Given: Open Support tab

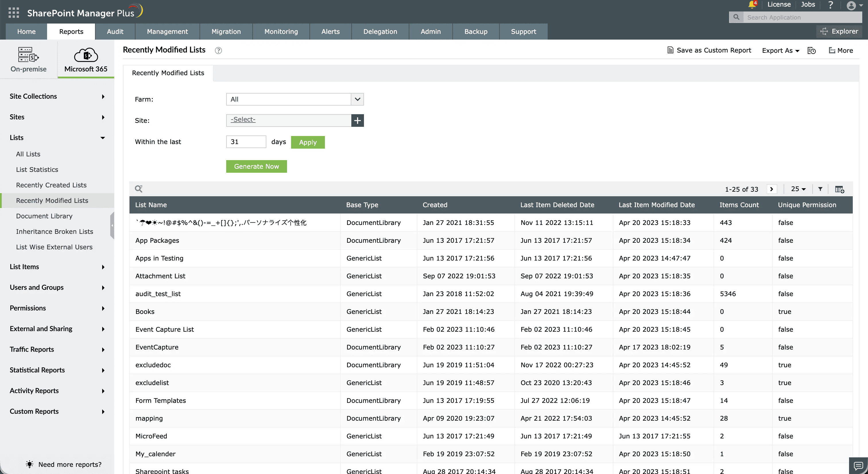Looking at the screenshot, I should [523, 32].
